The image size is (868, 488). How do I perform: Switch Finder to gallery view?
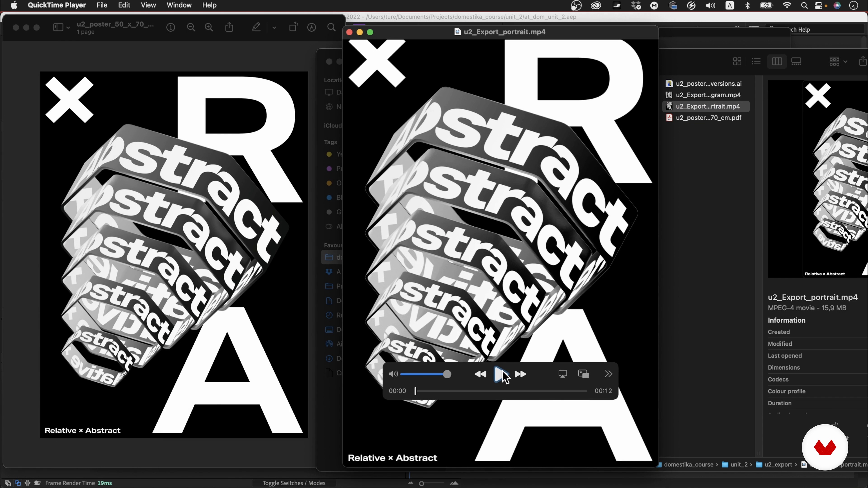pyautogui.click(x=797, y=61)
